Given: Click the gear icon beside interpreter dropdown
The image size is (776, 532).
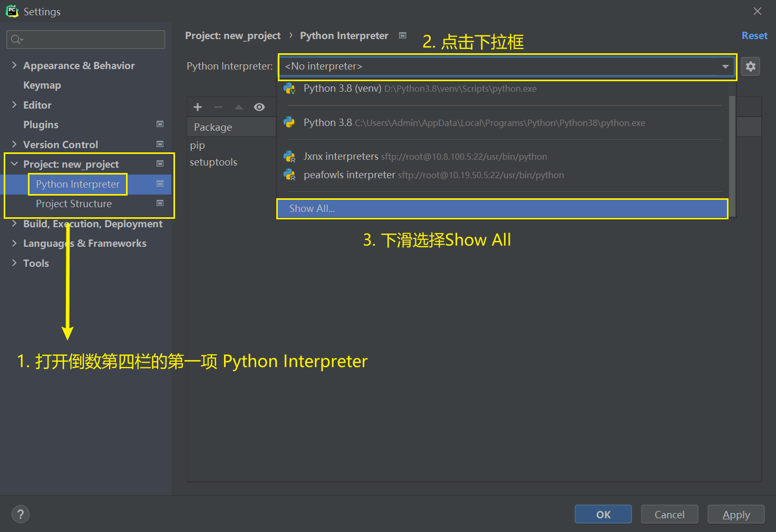Looking at the screenshot, I should (750, 66).
